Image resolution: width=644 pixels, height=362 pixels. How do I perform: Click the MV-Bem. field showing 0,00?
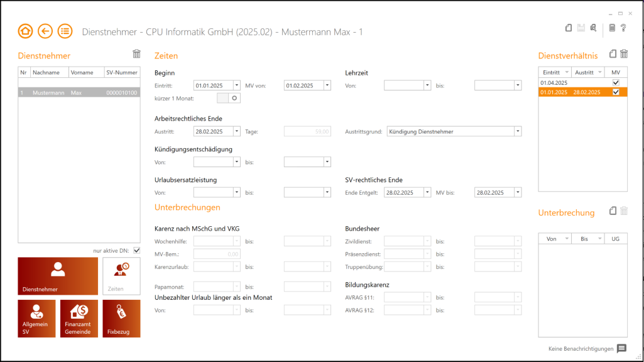pos(217,254)
